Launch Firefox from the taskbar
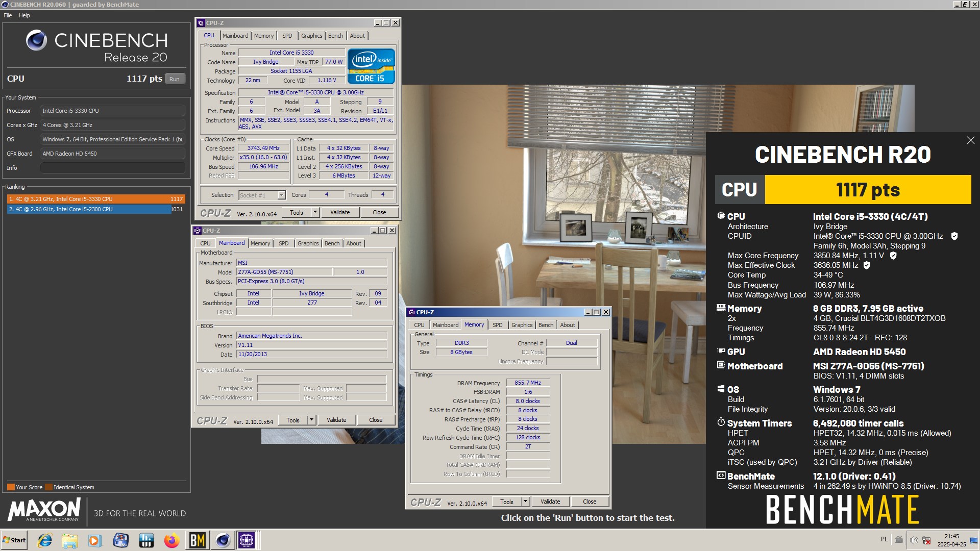This screenshot has height=551, width=980. pos(171,540)
